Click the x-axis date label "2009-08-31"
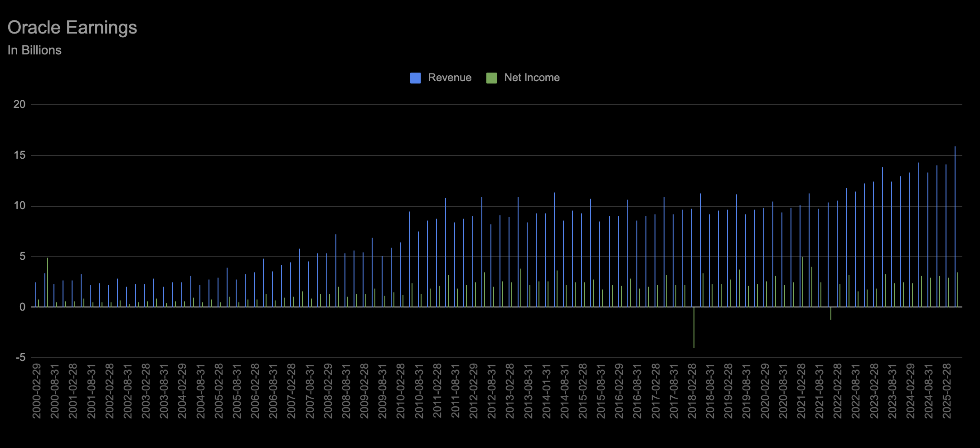This screenshot has width=980, height=448. click(x=383, y=391)
